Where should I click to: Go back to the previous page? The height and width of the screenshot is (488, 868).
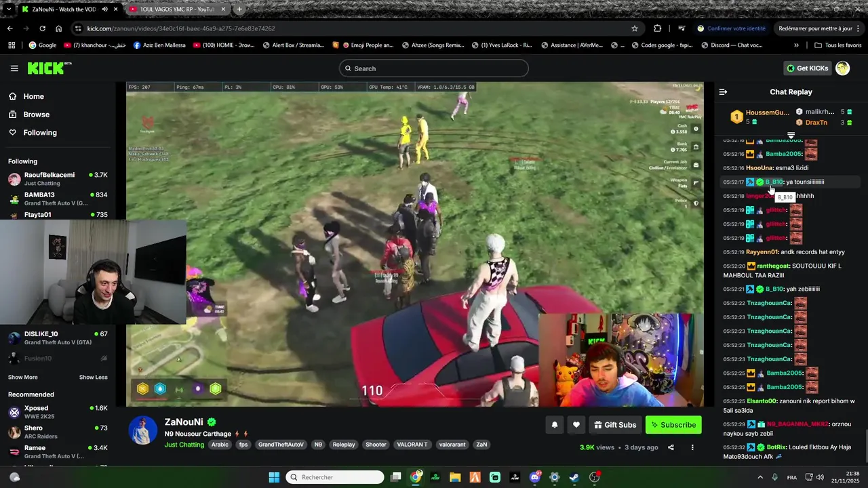click(x=9, y=28)
